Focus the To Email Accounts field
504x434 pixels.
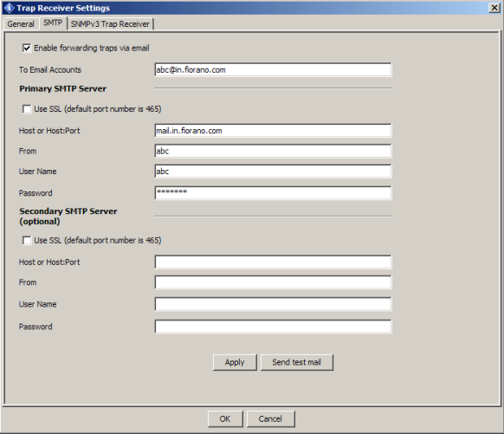(273, 70)
